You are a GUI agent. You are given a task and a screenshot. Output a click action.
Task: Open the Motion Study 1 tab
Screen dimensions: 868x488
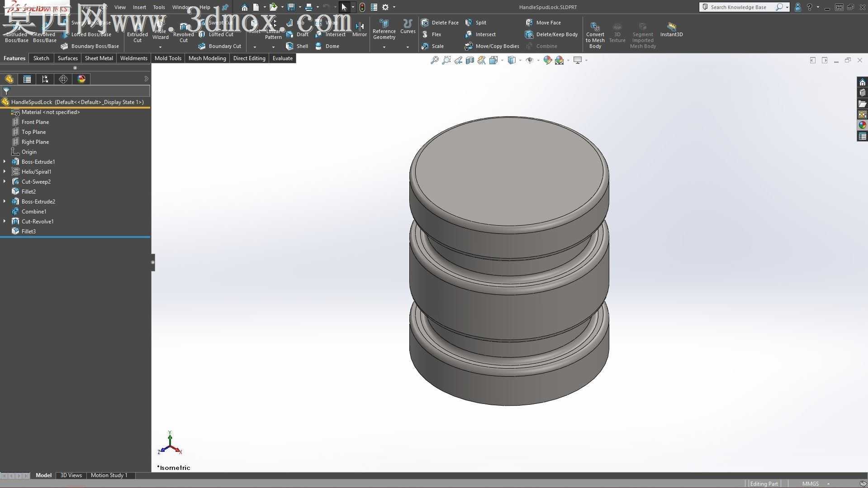pos(109,475)
